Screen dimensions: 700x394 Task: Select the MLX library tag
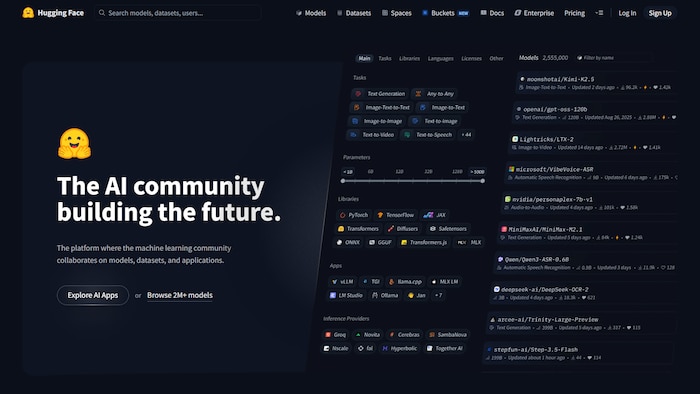coord(470,242)
